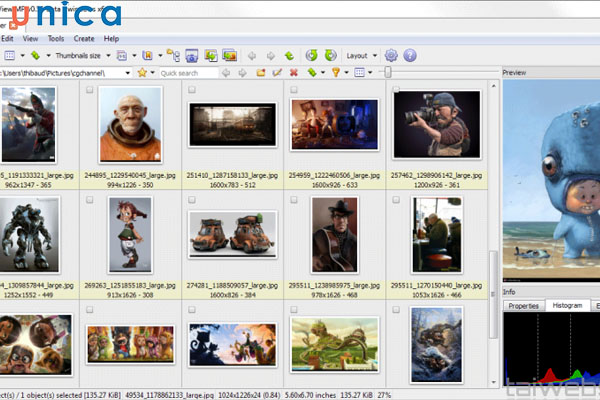Click the view mode grid icon in main toolbar
This screenshot has height=400, width=600.
coord(10,56)
